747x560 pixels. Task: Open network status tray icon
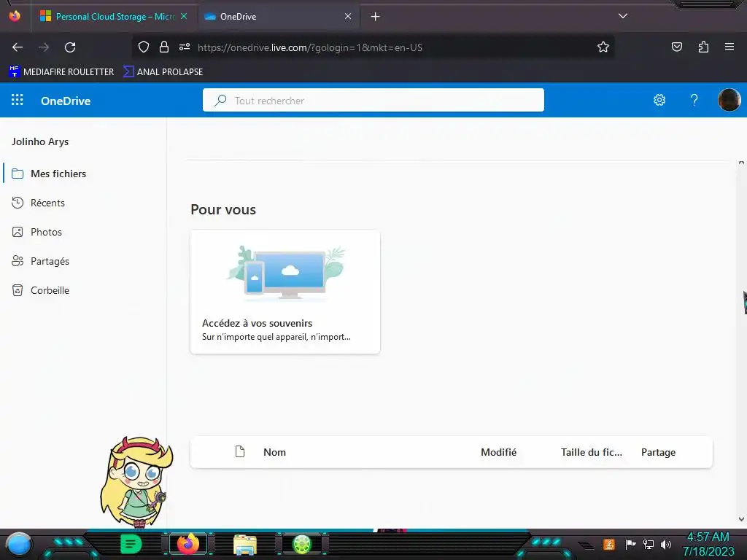click(649, 544)
